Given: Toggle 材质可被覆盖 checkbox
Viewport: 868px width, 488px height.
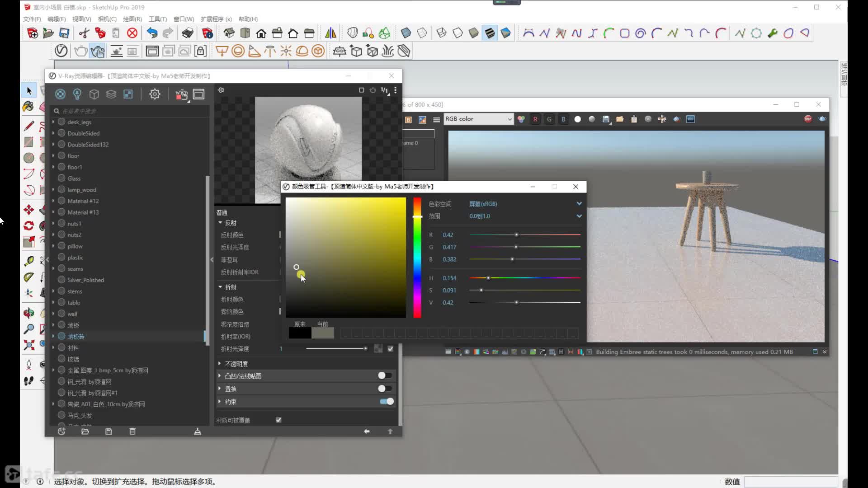Looking at the screenshot, I should pyautogui.click(x=278, y=419).
